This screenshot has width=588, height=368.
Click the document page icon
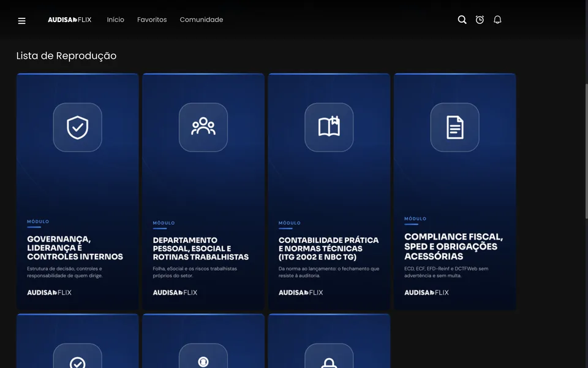coord(455,128)
